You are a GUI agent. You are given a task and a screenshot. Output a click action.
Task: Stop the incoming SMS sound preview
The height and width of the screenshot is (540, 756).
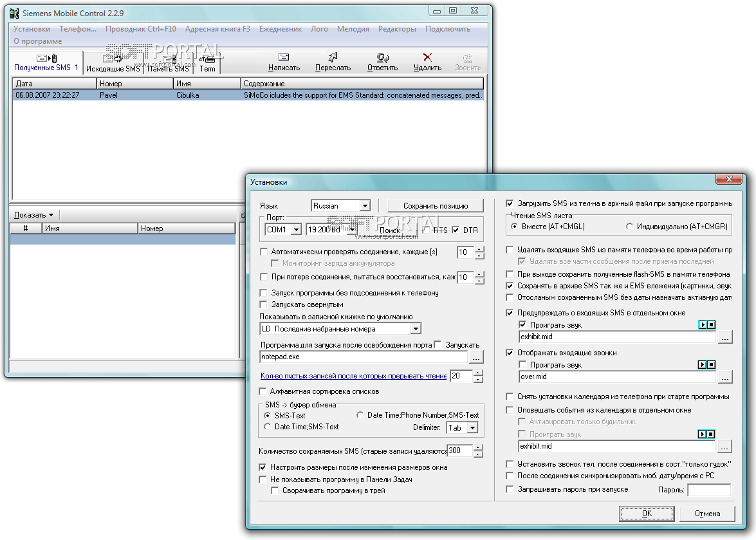711,325
